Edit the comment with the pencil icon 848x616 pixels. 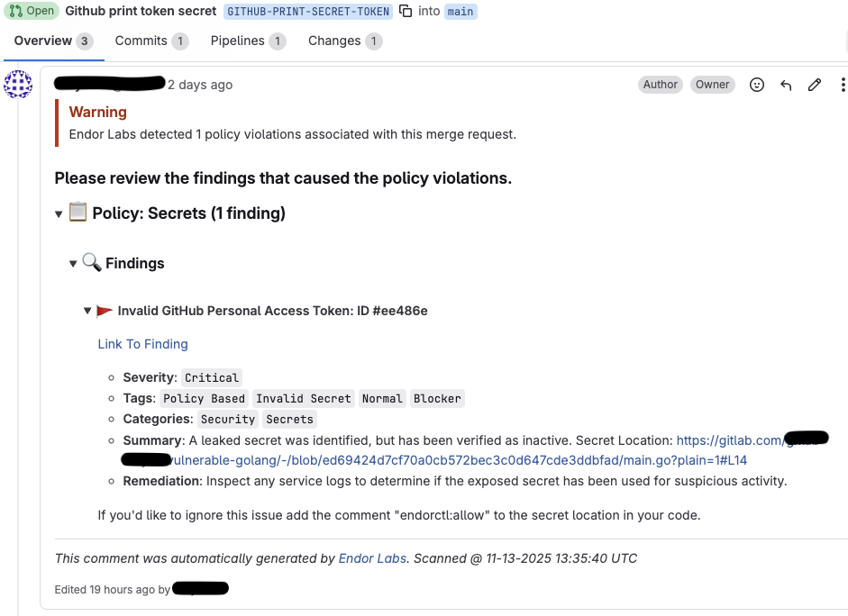[814, 84]
